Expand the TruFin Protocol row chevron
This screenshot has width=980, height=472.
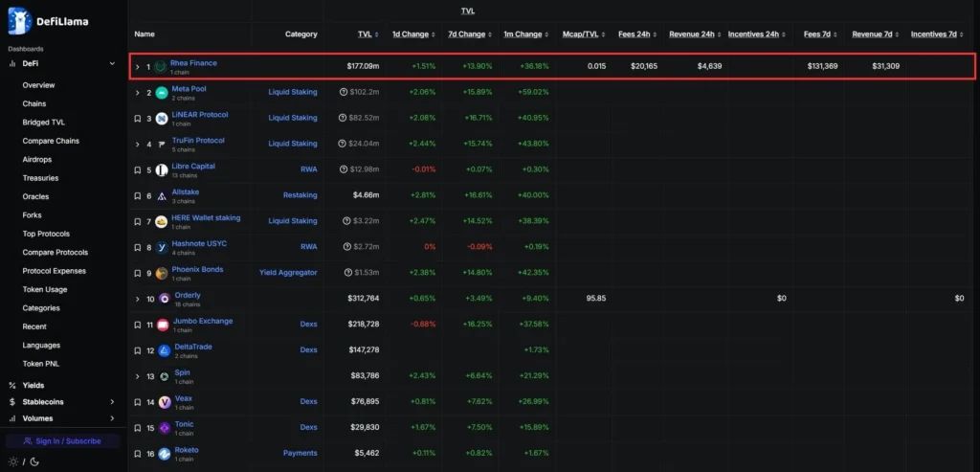click(138, 145)
